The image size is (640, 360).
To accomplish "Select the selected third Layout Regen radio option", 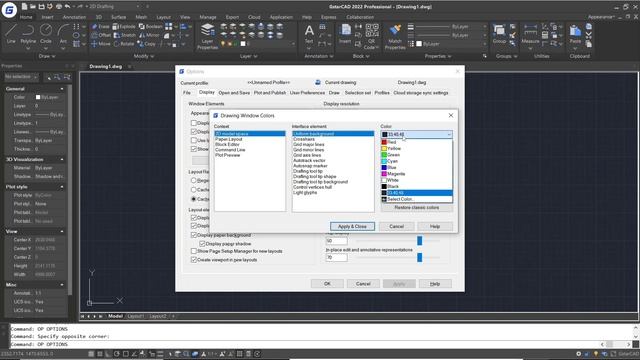I will [194, 199].
